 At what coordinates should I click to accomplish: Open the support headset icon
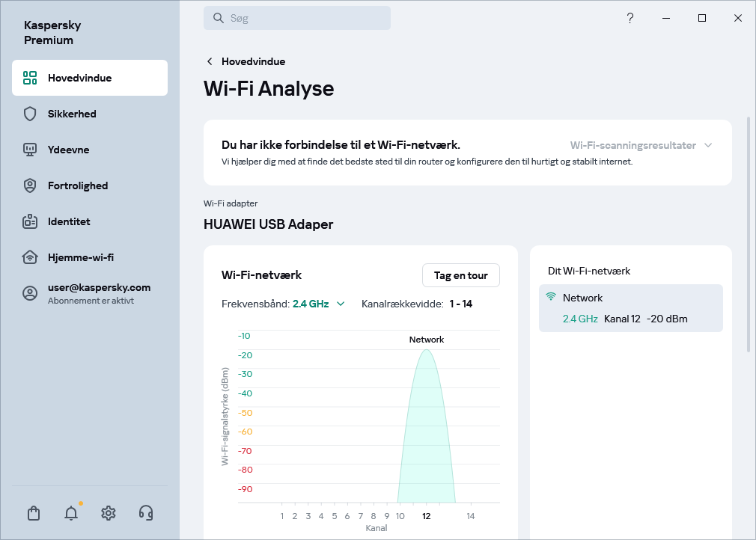point(145,513)
